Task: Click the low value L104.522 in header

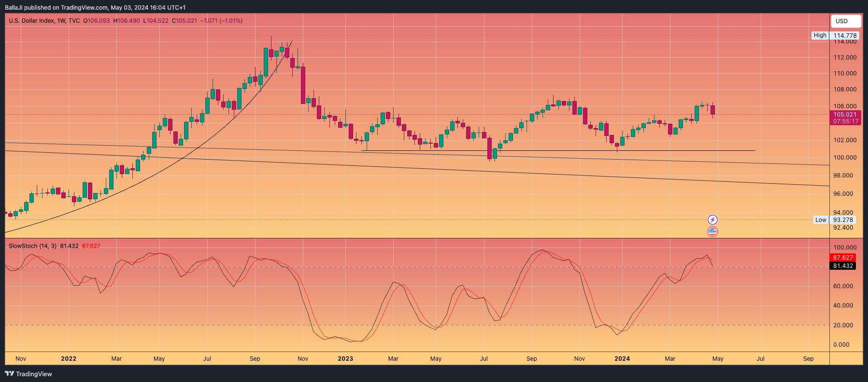Action: [156, 21]
